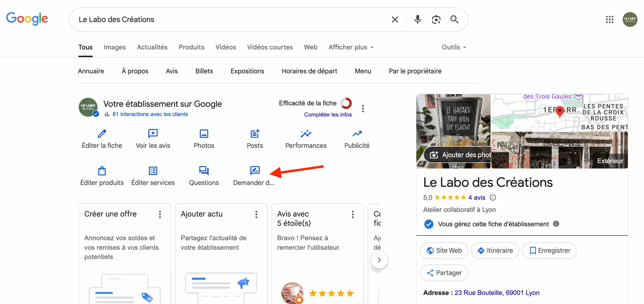Open options for Avis avec 5 étoiles card
This screenshot has width=644, height=304.
353,214
